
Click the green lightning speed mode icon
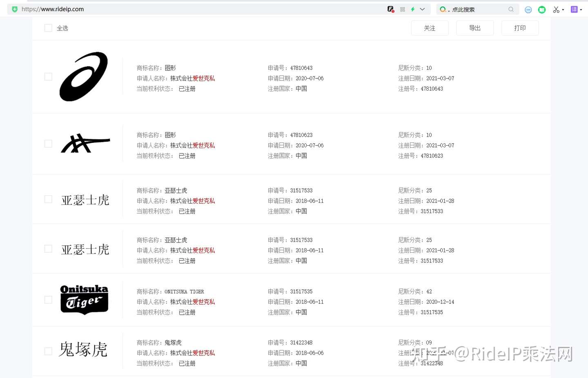click(x=413, y=9)
